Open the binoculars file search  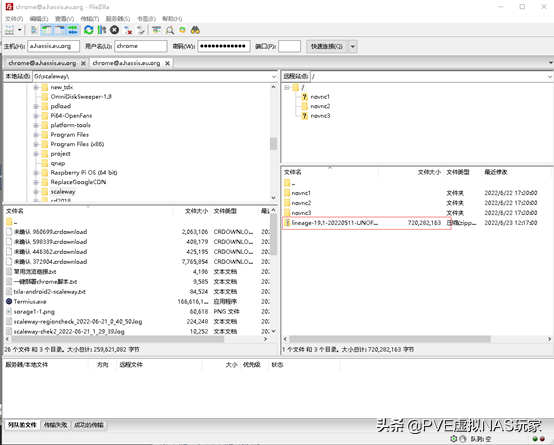tap(195, 30)
